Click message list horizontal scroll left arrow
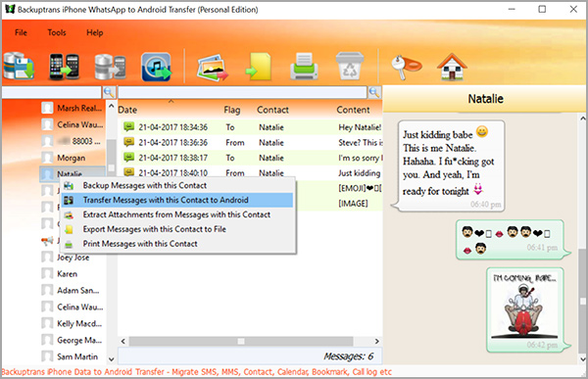The image size is (588, 379). tap(123, 342)
